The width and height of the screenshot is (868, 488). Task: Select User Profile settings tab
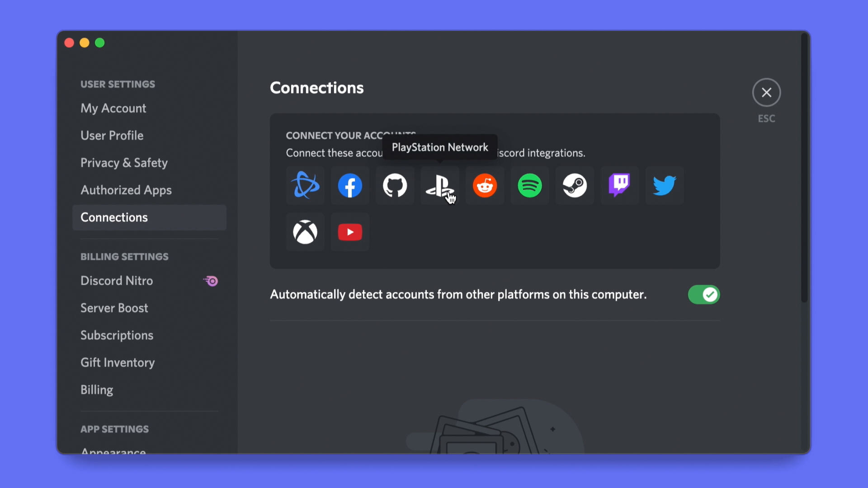point(112,135)
